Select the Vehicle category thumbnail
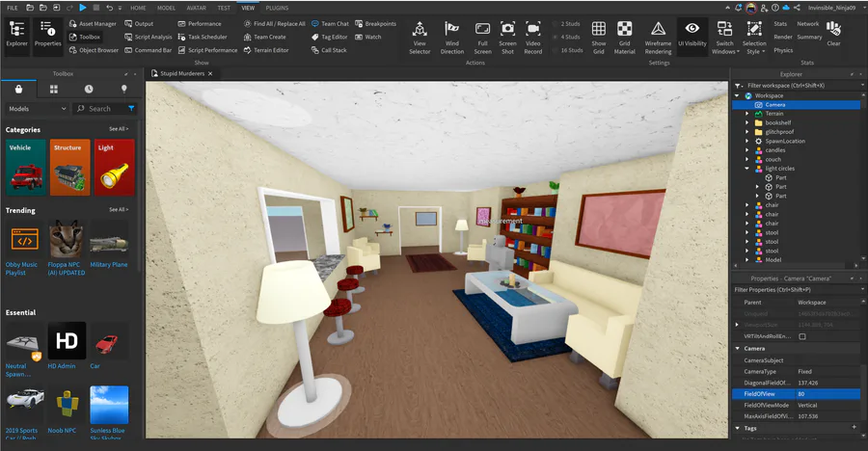The height and width of the screenshot is (451, 868). [26, 168]
